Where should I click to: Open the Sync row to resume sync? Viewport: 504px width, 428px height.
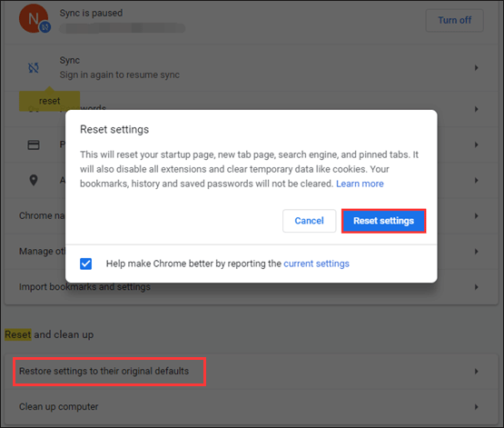251,67
